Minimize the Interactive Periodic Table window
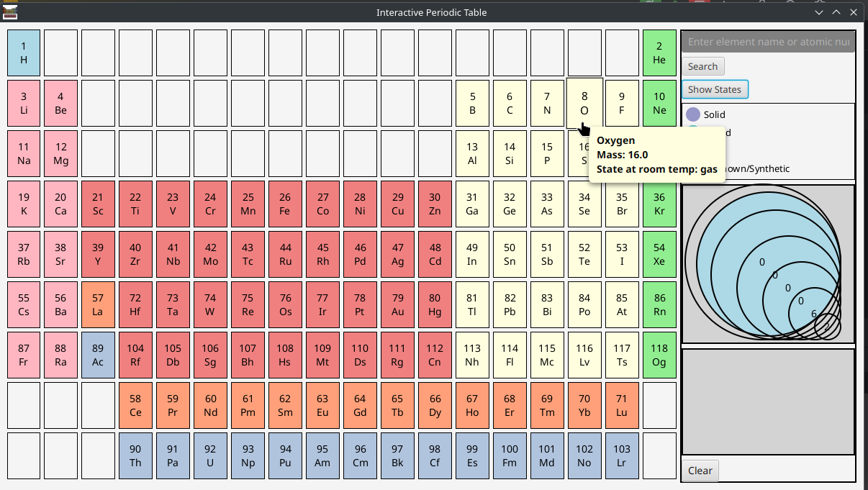868x490 pixels. (x=819, y=12)
